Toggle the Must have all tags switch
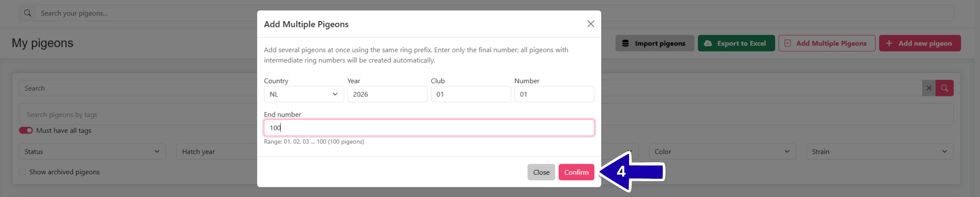980x197 pixels. tap(26, 130)
